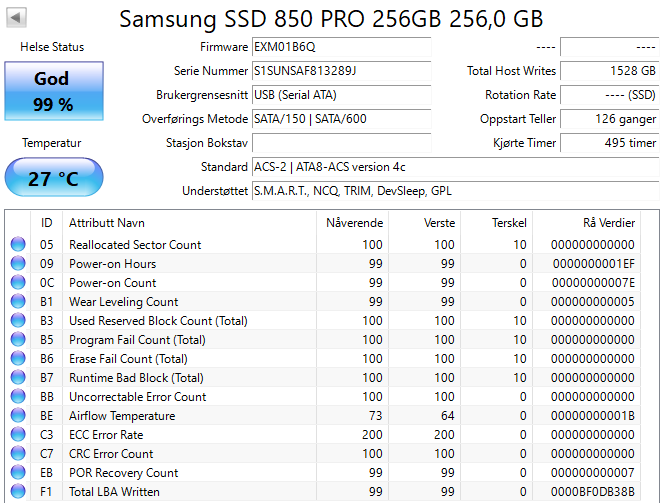Click the Program Fail Count status orb

pos(18,340)
